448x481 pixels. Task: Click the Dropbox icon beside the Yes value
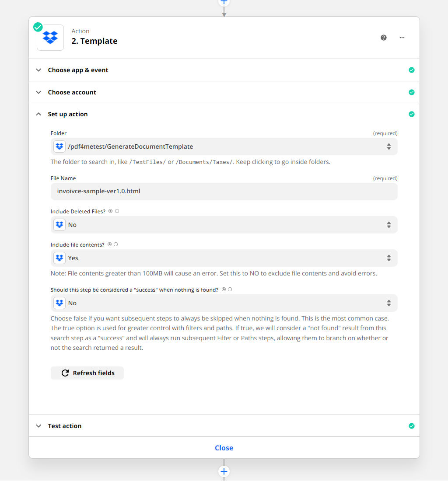point(59,258)
